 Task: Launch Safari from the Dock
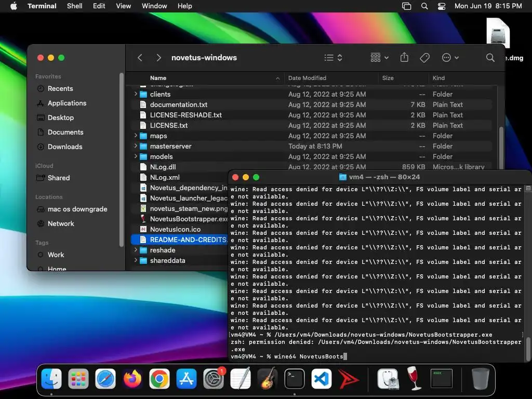105,379
